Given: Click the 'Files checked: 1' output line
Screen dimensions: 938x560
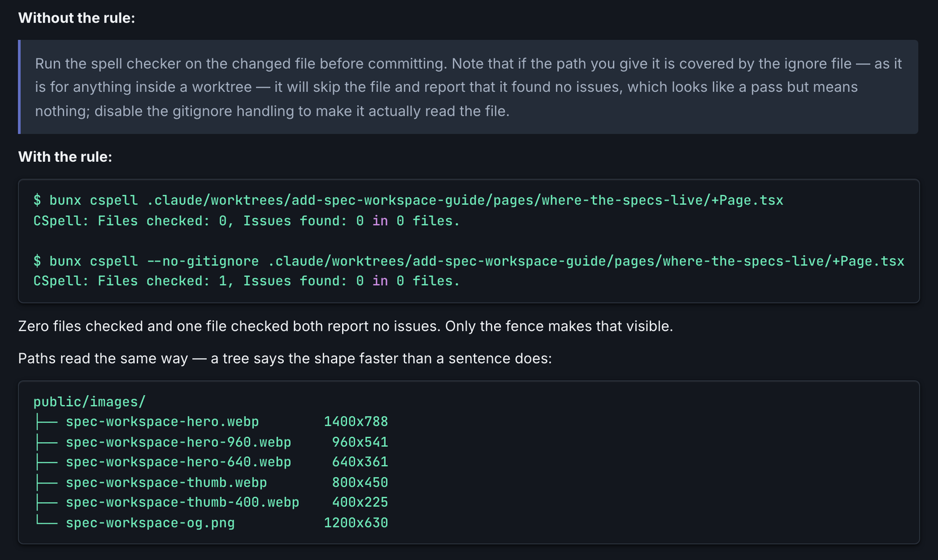Looking at the screenshot, I should coord(246,281).
